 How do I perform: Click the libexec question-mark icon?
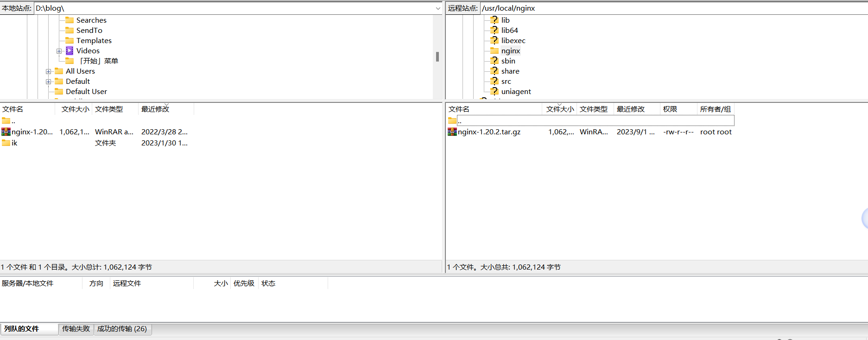click(494, 40)
